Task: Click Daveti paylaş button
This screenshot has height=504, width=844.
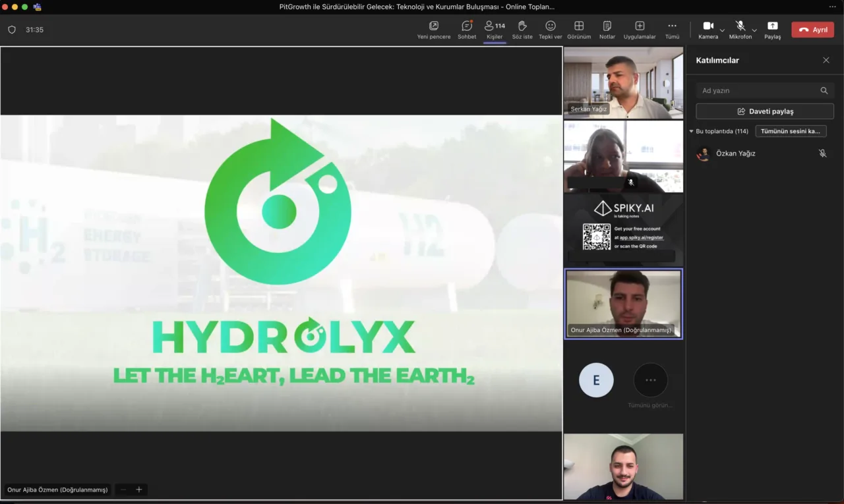Action: (x=765, y=111)
